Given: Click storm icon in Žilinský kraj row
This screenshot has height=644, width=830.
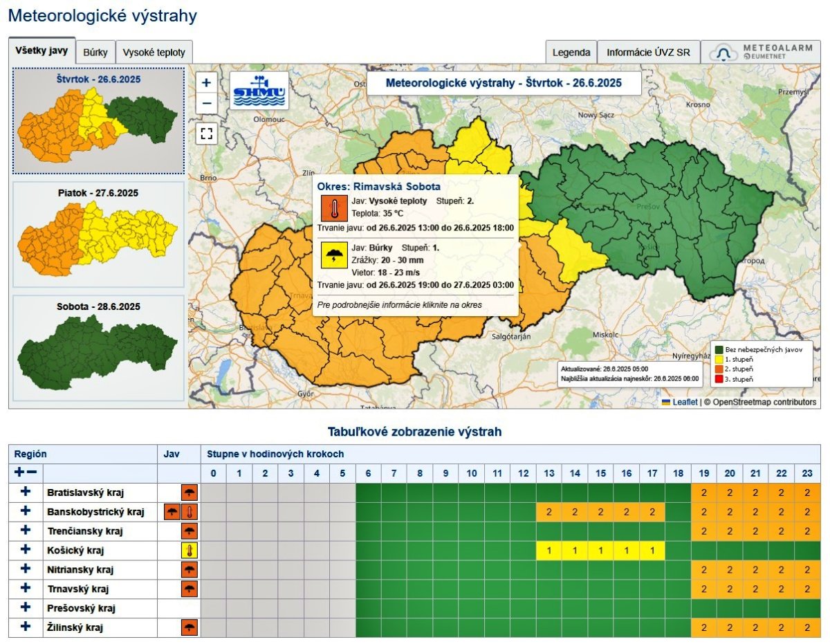Looking at the screenshot, I should pos(189,627).
